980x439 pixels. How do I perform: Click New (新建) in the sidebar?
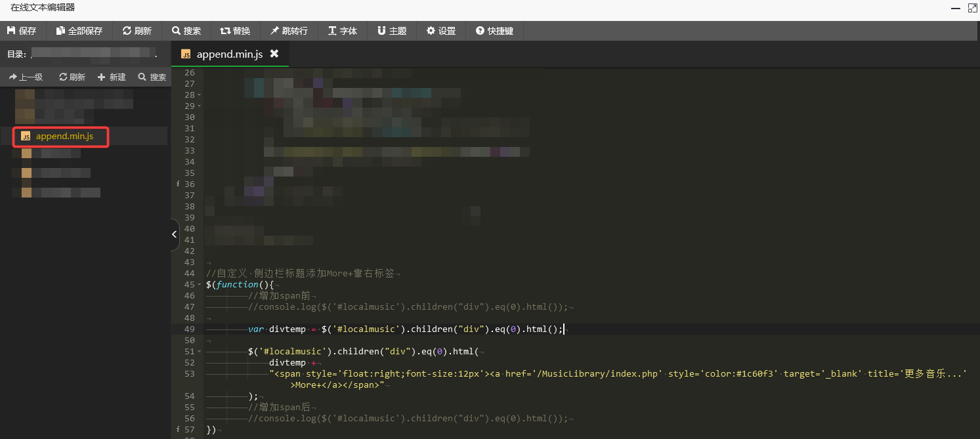112,77
